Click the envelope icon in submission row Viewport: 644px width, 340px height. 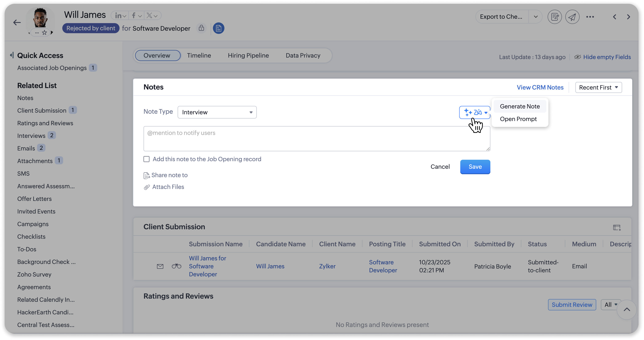(x=160, y=266)
